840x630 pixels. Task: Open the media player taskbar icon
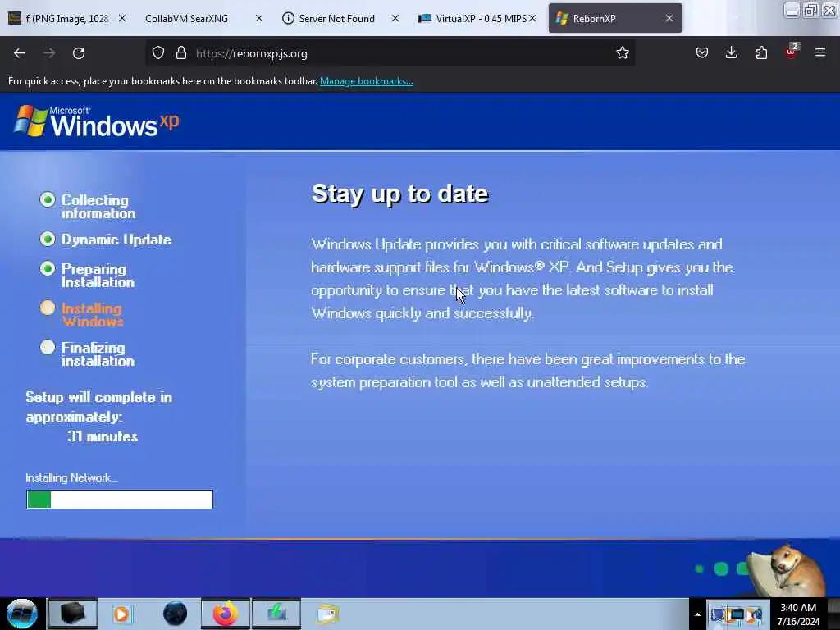pyautogui.click(x=121, y=614)
